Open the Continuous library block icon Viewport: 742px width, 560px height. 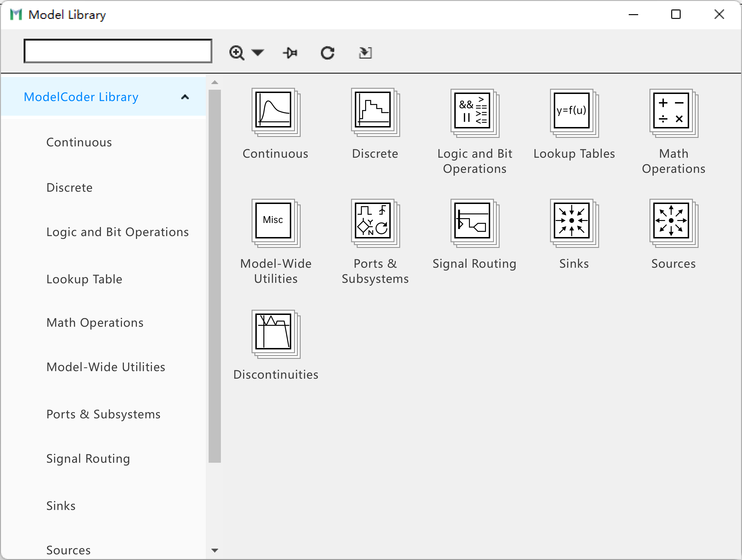pyautogui.click(x=276, y=112)
